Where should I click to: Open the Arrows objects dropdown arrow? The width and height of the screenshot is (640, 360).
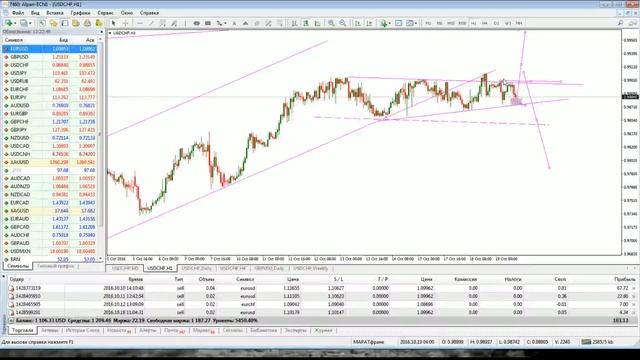(225, 23)
